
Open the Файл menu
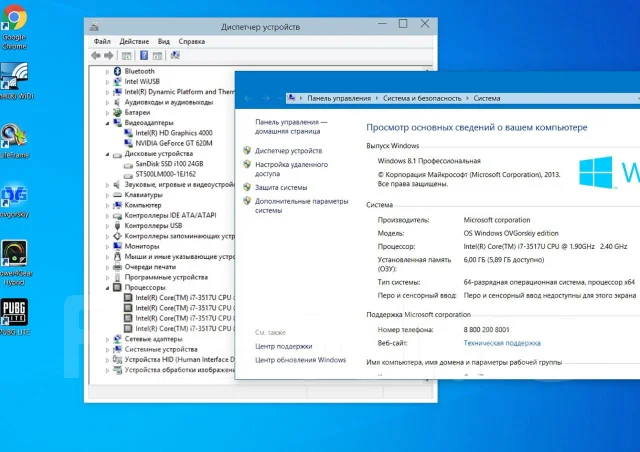(102, 41)
